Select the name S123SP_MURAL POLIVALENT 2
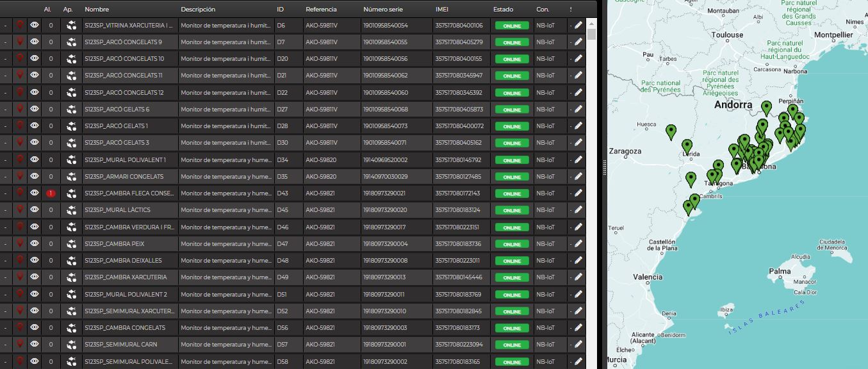 click(126, 295)
